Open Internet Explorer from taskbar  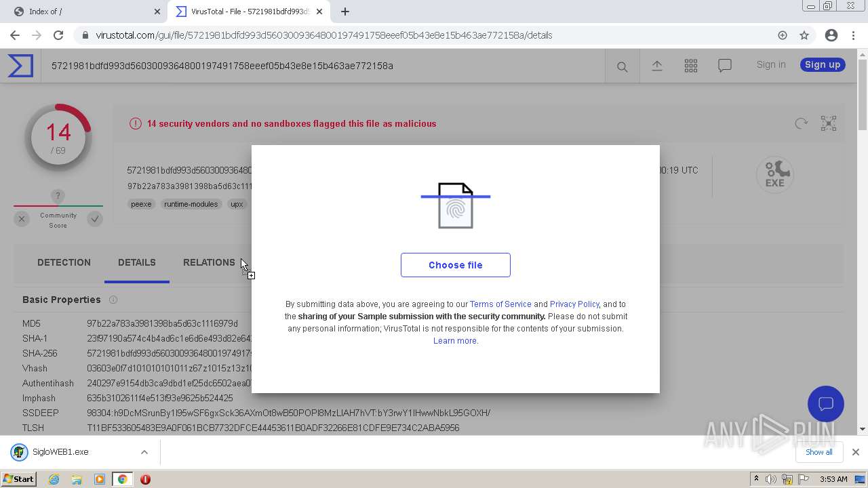pos(54,479)
